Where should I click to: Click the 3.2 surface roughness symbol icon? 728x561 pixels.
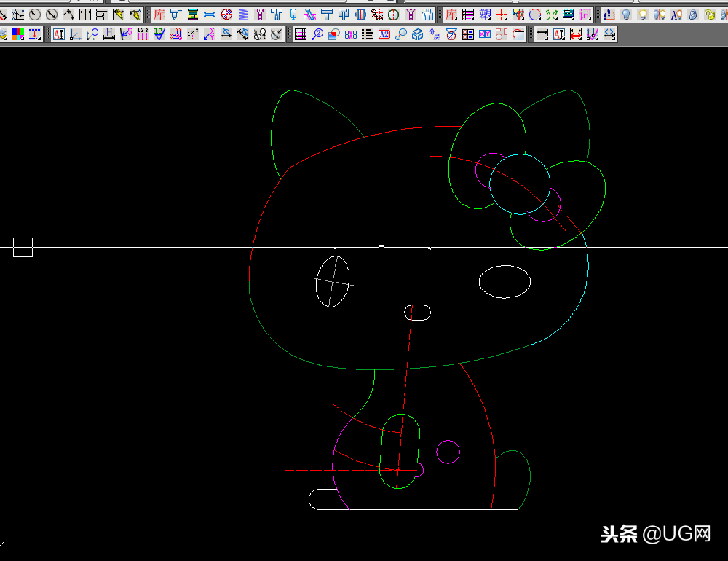159,34
